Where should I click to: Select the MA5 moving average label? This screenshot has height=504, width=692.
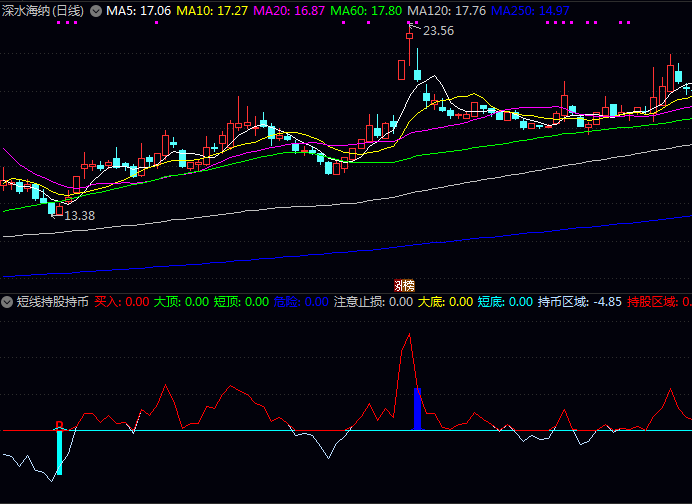coord(139,11)
